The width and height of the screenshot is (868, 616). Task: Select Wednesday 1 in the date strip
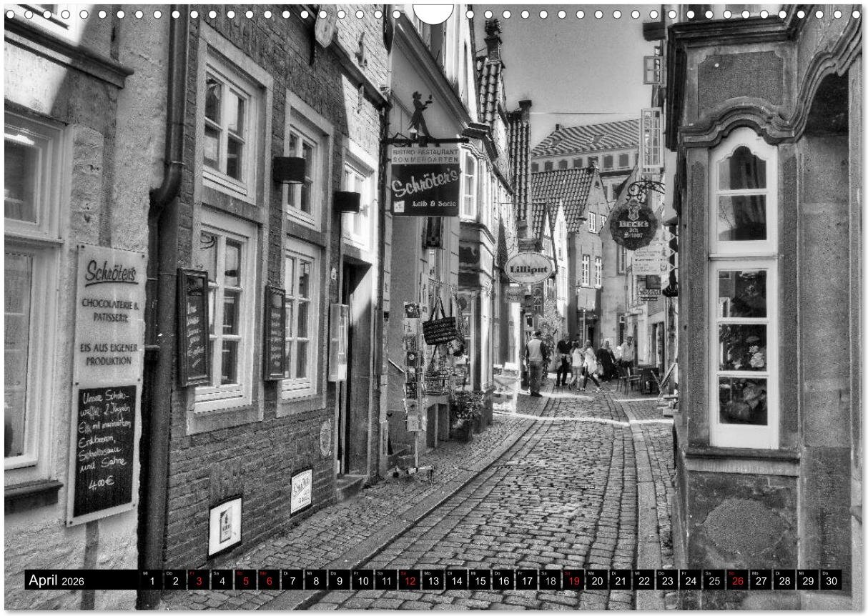(151, 580)
